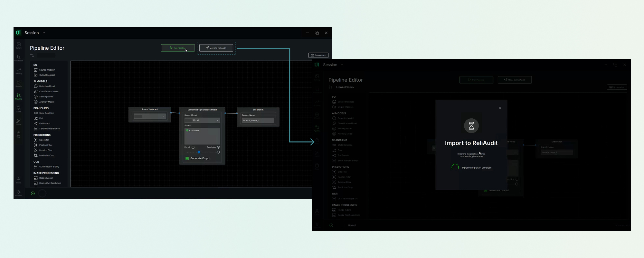Open Models in the left window sidebar
Viewport: 644px width, 258px height.
[x=19, y=84]
